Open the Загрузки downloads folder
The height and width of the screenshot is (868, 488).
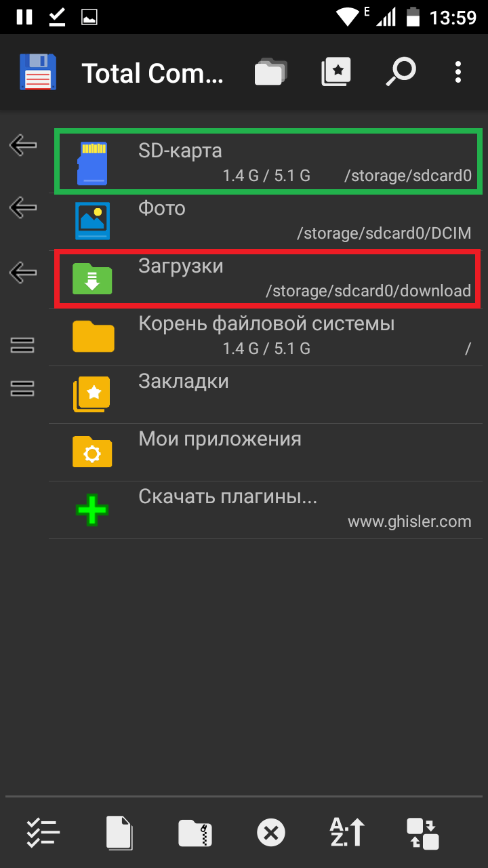(268, 278)
